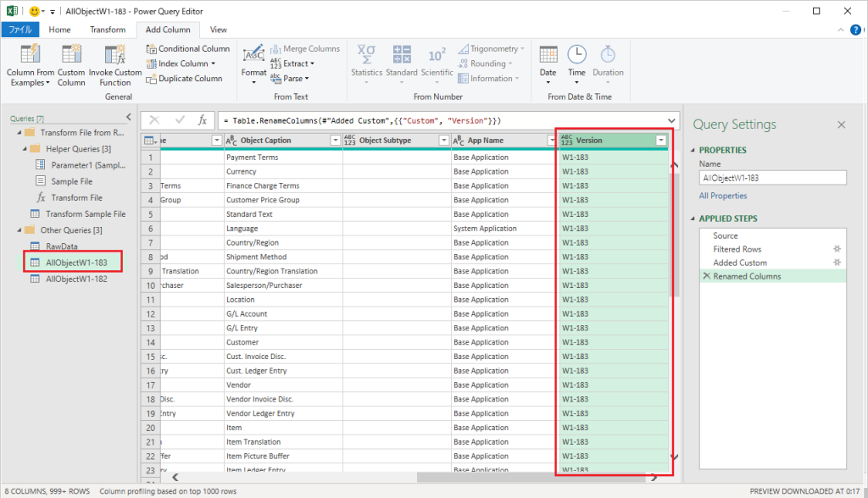Switch to the View tab
Screen dimensions: 868x498
218,30
